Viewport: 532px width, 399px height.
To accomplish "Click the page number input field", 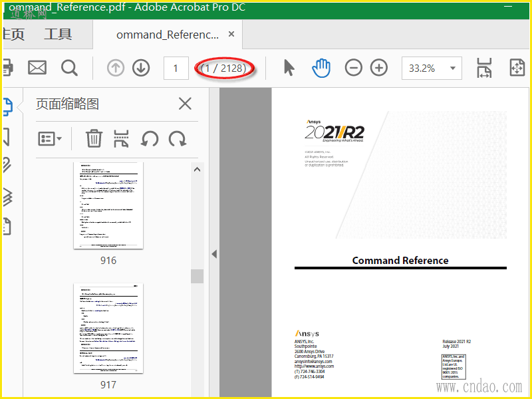I will (176, 68).
